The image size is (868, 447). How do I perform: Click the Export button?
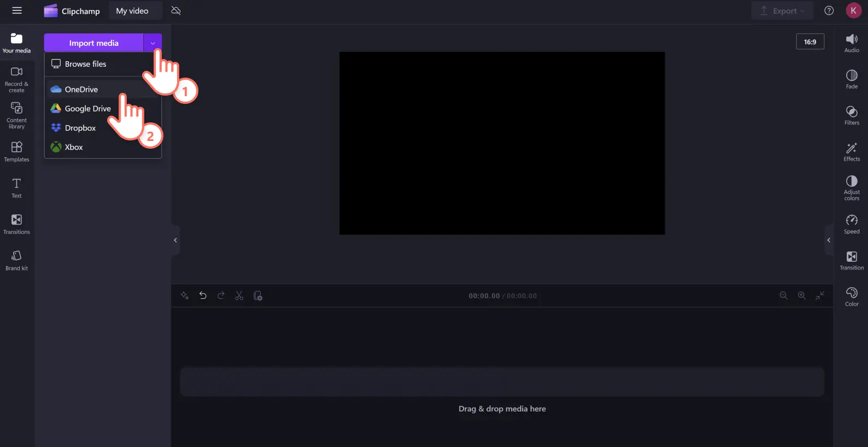783,11
